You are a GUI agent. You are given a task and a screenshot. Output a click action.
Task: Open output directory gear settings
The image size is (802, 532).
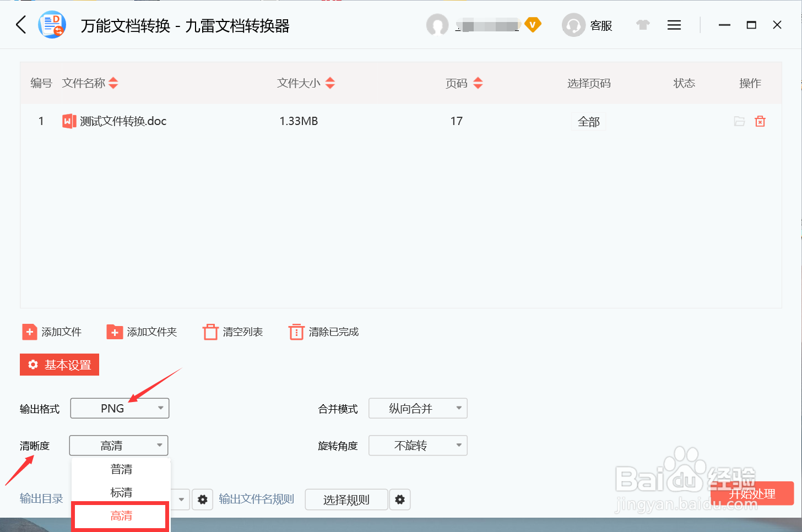coord(203,500)
